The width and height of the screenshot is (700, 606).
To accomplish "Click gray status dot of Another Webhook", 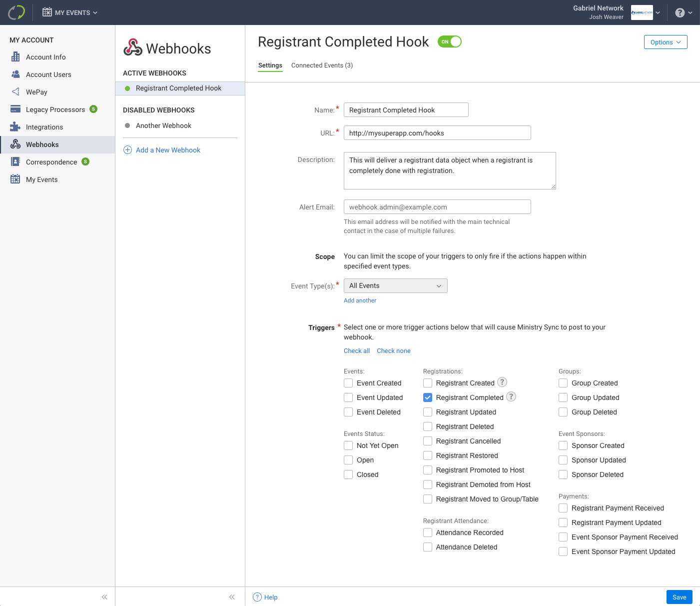I will click(127, 125).
